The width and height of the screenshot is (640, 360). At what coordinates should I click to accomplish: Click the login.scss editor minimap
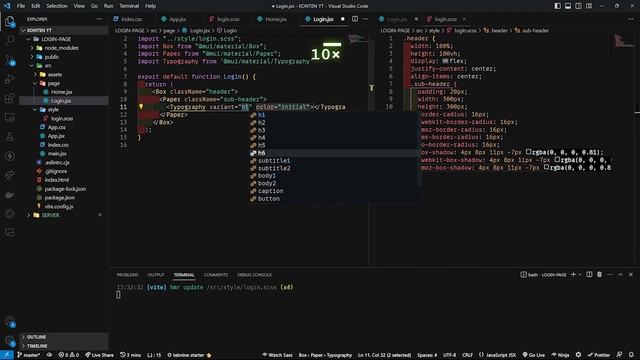pyautogui.click(x=624, y=41)
